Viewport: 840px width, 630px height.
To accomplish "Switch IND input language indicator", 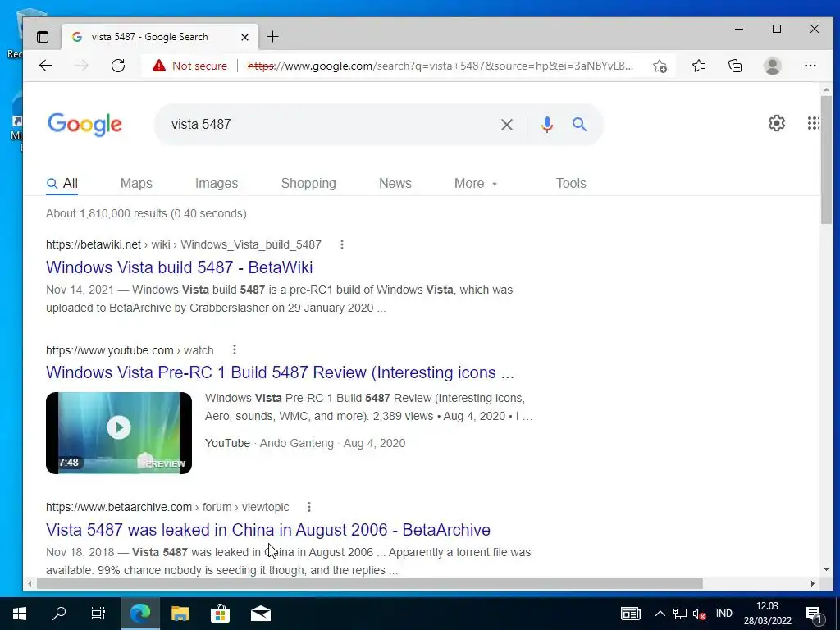I will click(x=724, y=614).
